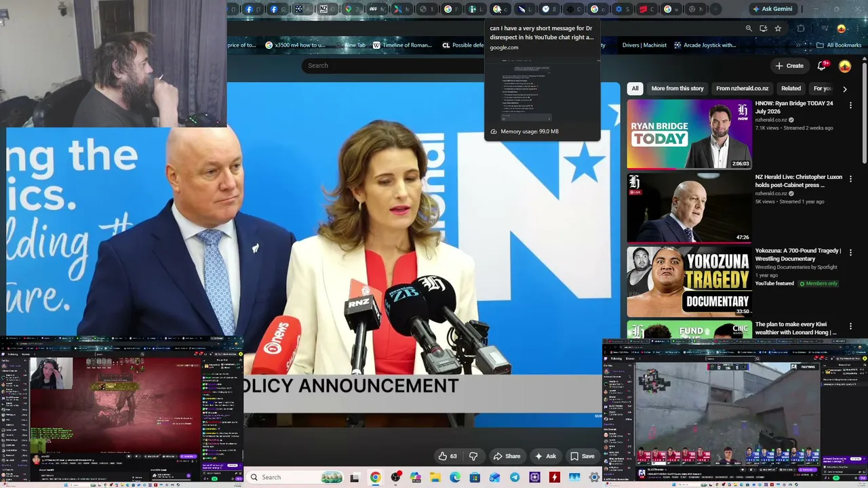Open Microsoft Store from the taskbar
Screen dimensions: 868x488
click(475, 478)
